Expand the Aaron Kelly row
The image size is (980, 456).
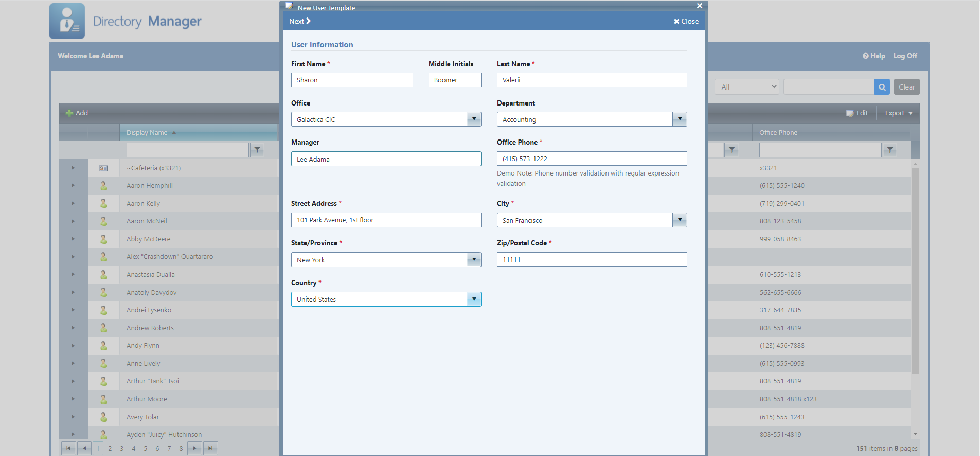(73, 203)
